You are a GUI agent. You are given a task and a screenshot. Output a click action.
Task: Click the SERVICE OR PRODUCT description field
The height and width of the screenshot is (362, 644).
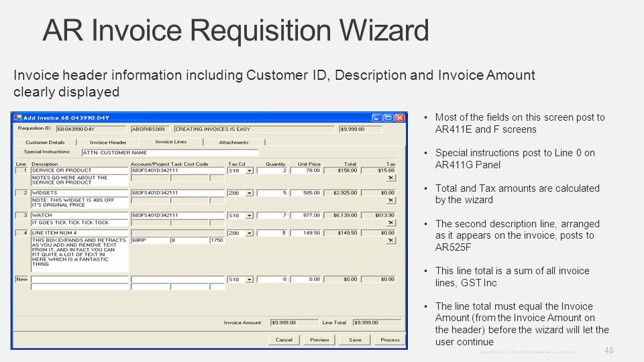click(80, 170)
